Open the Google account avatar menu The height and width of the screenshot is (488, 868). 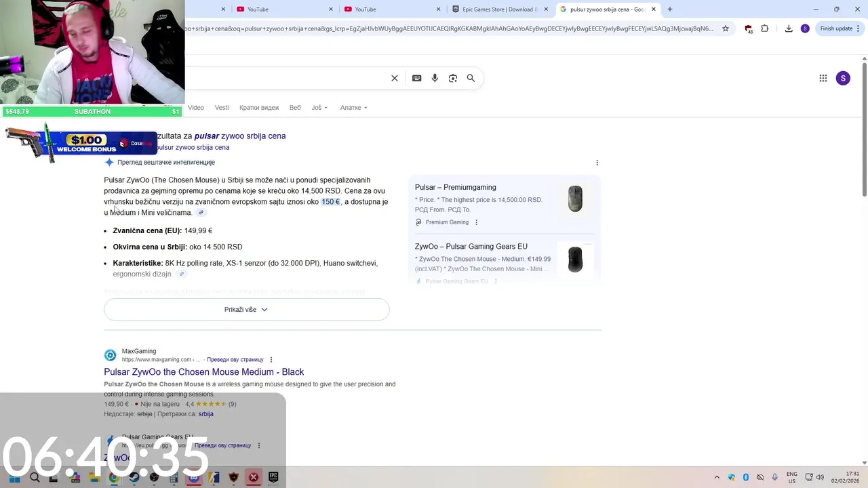click(843, 78)
